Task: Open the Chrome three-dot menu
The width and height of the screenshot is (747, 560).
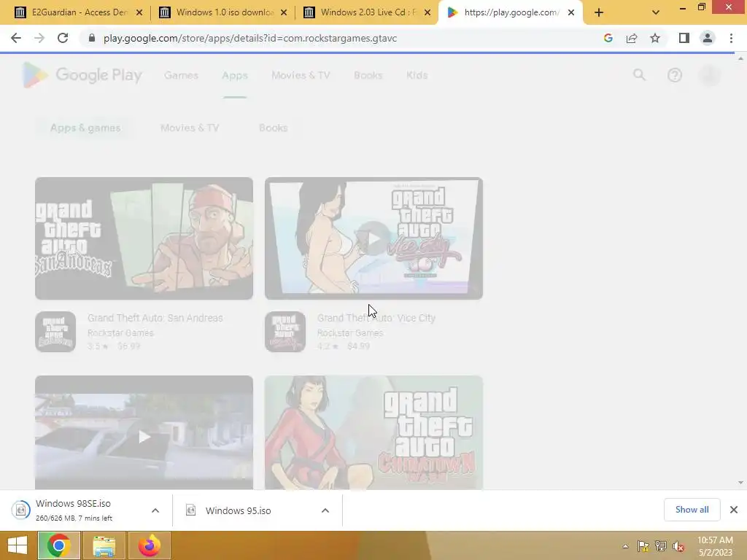Action: click(x=731, y=38)
